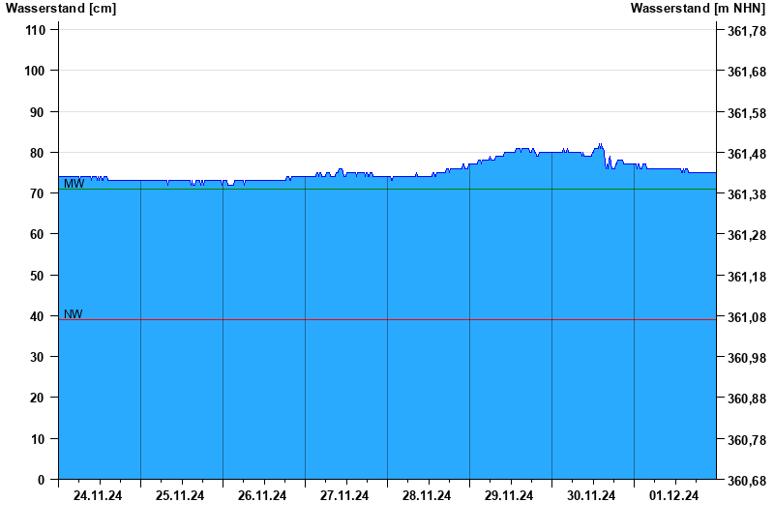This screenshot has width=774, height=532.
Task: Click the red NW reference line
Action: [387, 320]
